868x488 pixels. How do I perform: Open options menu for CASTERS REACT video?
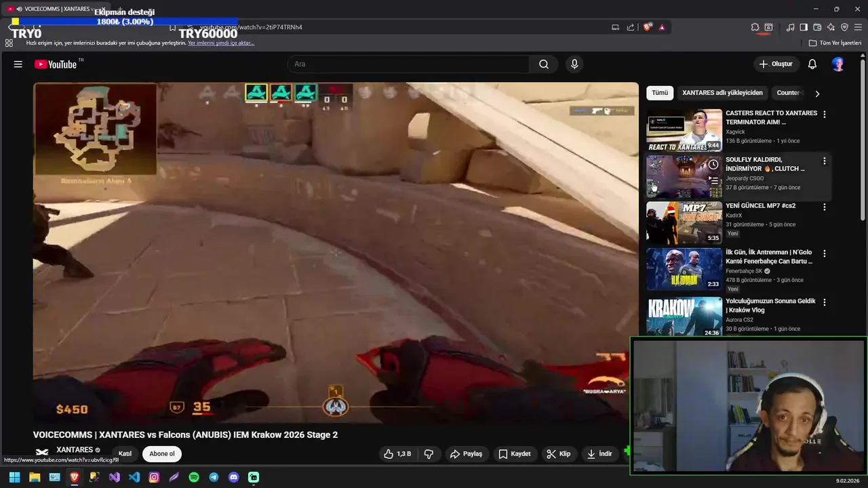point(825,115)
